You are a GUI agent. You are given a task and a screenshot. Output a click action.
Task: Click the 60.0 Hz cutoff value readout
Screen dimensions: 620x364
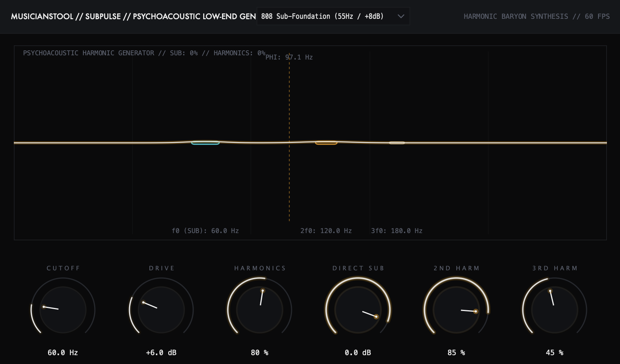pyautogui.click(x=63, y=352)
